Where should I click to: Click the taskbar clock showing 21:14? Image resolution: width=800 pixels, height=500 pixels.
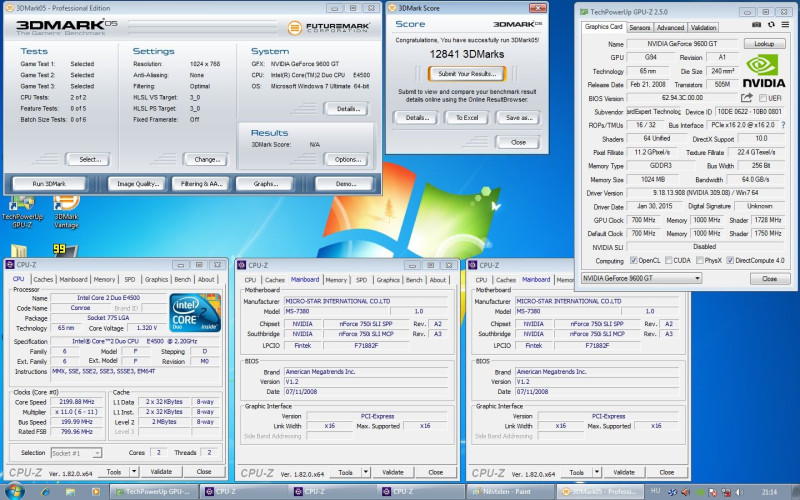coord(769,492)
